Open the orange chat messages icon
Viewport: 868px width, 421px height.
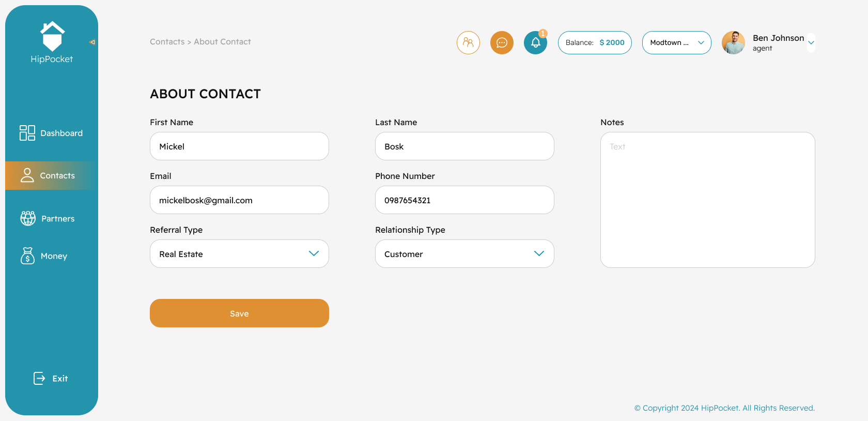click(x=502, y=42)
